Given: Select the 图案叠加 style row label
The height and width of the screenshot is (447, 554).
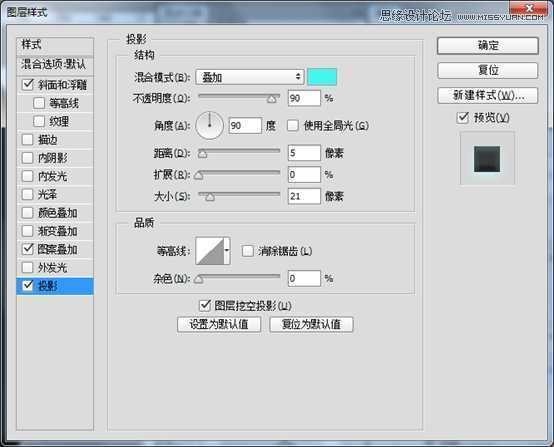Looking at the screenshot, I should [58, 249].
